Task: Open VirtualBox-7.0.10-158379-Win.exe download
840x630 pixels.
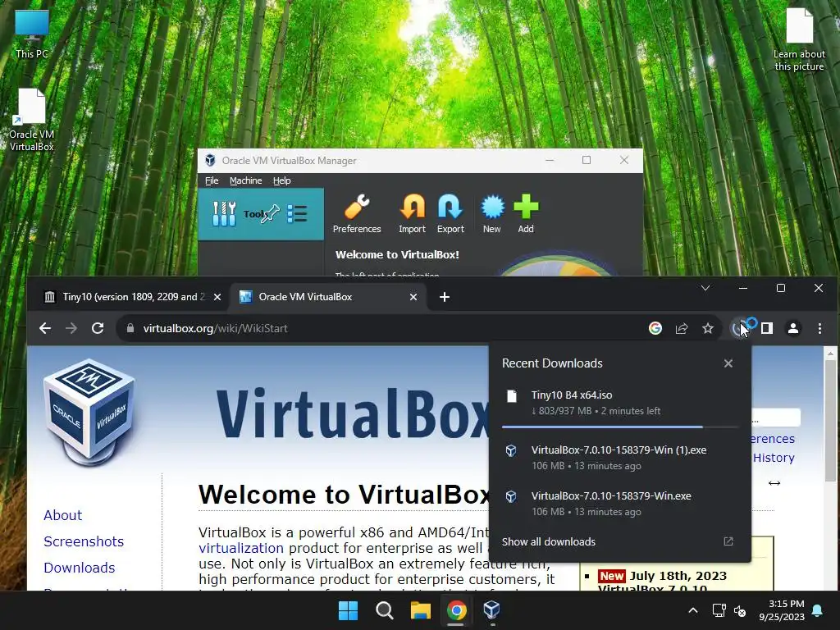Action: (620, 504)
